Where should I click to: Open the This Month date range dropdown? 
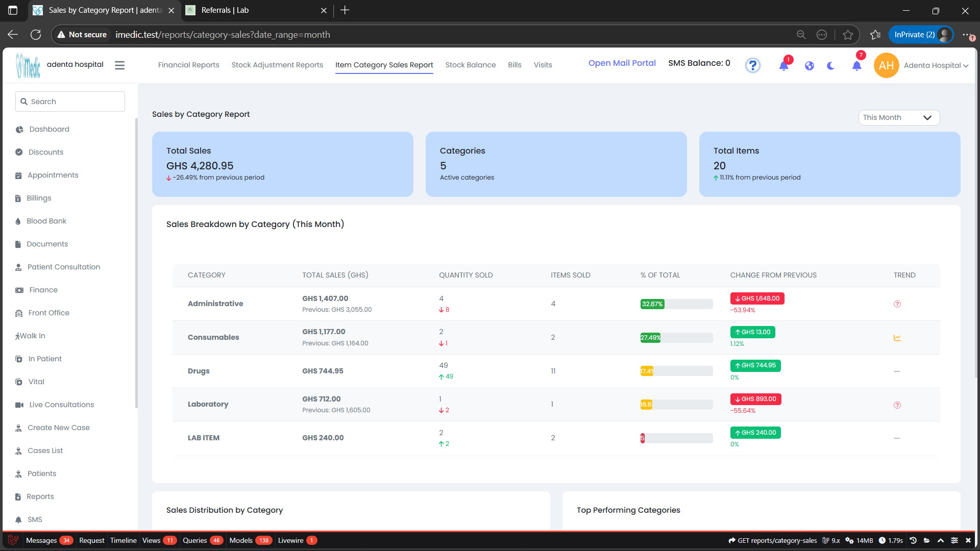[x=899, y=117]
